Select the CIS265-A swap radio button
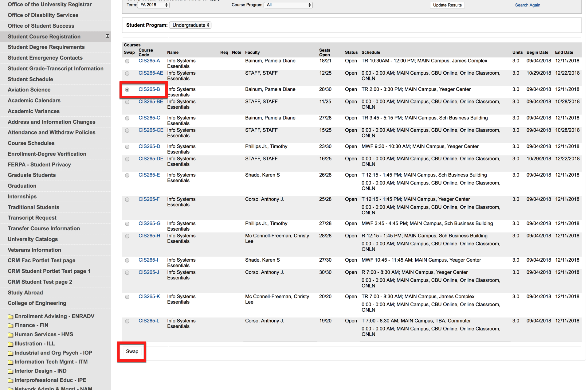 [127, 61]
